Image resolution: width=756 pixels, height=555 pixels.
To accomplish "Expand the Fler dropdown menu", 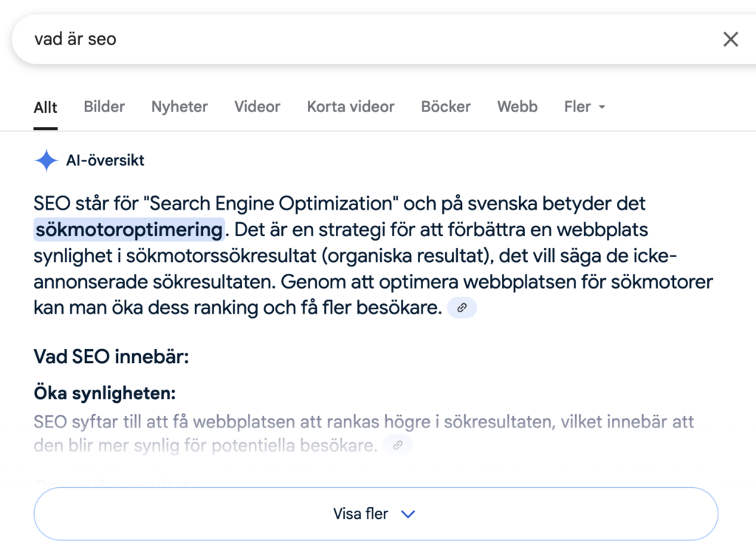I will 585,106.
